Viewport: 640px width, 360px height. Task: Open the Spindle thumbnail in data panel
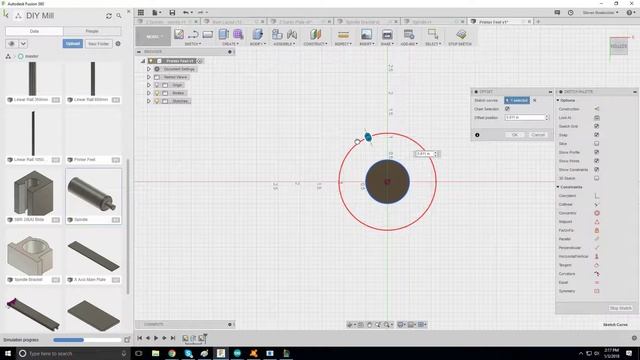(x=93, y=194)
